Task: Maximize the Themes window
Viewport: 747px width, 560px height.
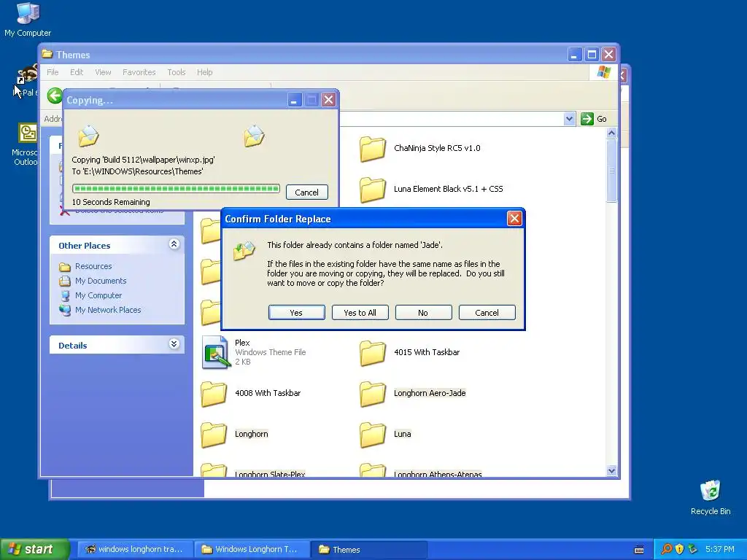Action: coord(592,54)
